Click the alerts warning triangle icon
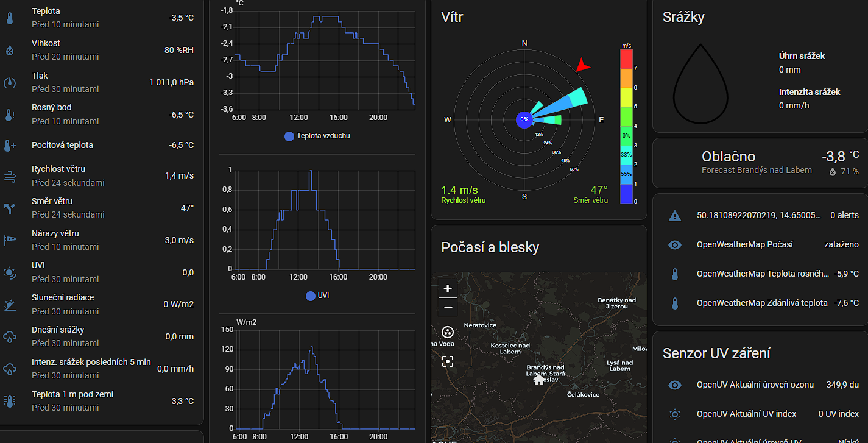868x443 pixels. pos(674,215)
